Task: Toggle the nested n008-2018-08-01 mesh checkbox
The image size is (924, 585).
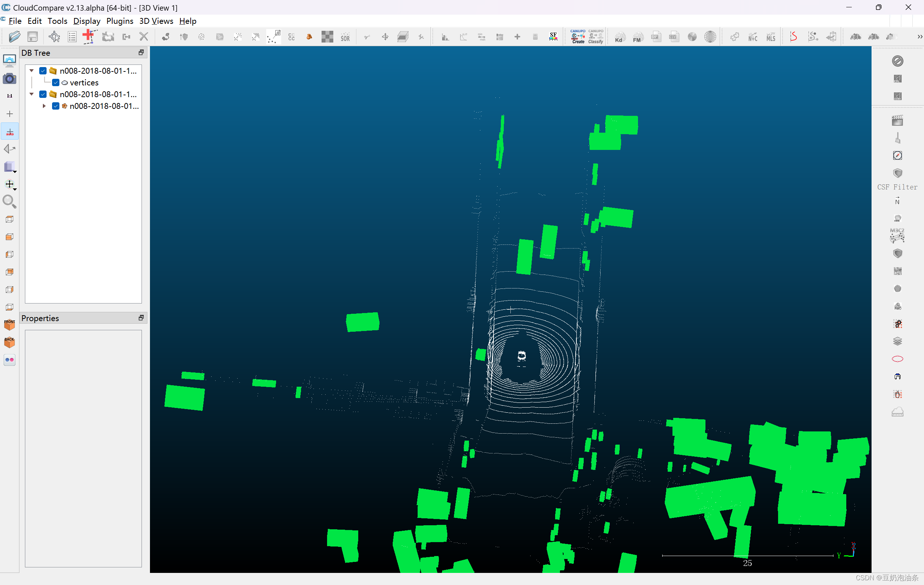Action: (56, 106)
